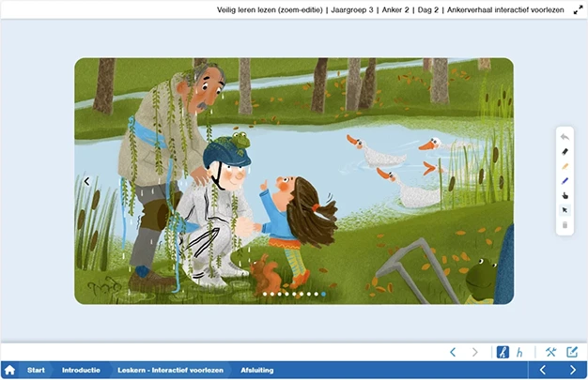Open the note editing pencil icon
The image size is (588, 380).
tap(572, 352)
